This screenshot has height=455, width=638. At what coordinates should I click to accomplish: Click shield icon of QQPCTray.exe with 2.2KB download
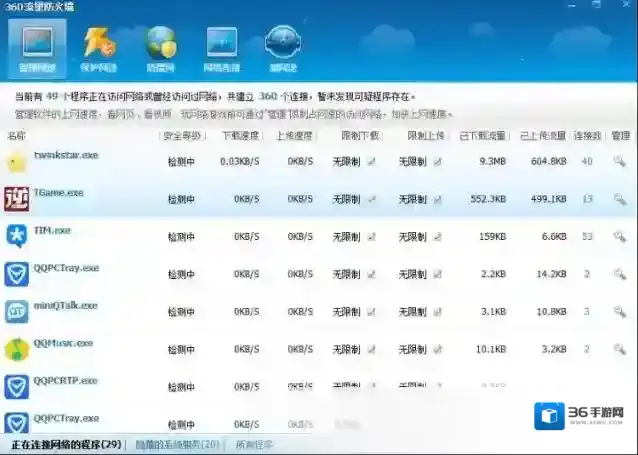[16, 274]
